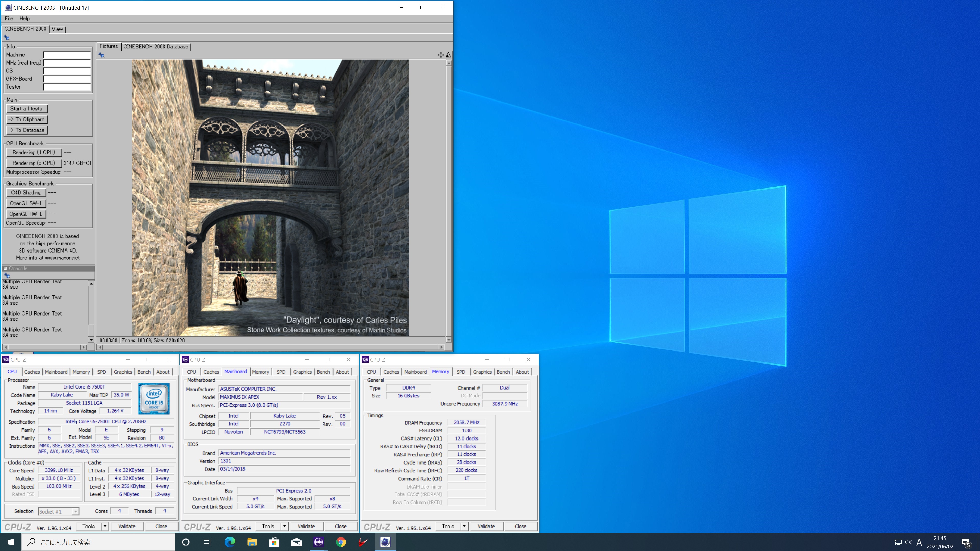Click the taskbar clock showing 21:45

click(940, 542)
